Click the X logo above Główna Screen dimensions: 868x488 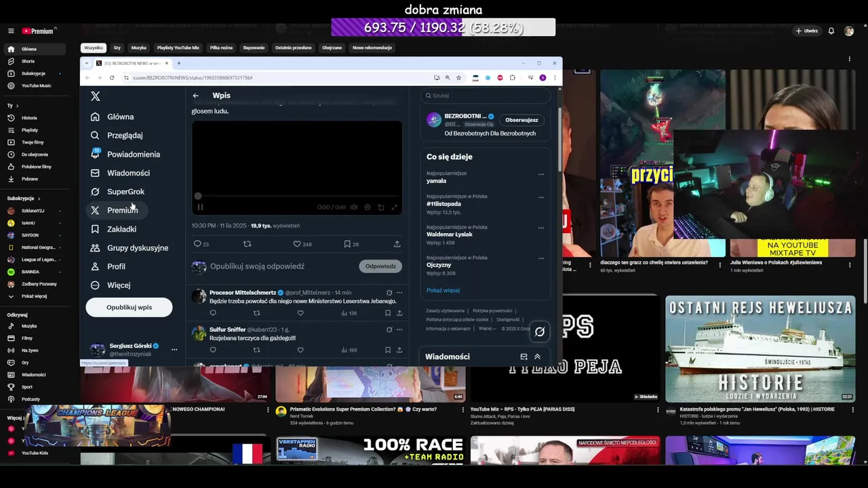click(x=96, y=96)
